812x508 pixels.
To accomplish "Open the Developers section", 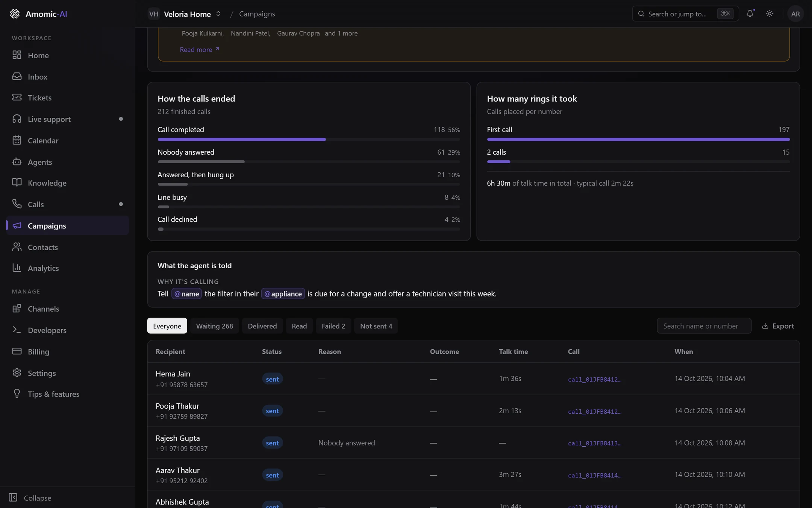I will 68,330.
